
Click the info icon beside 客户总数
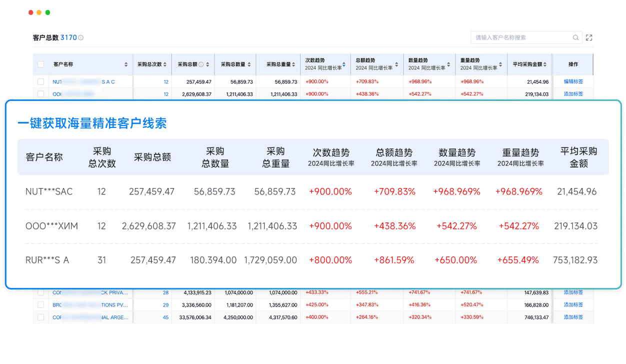coord(80,38)
